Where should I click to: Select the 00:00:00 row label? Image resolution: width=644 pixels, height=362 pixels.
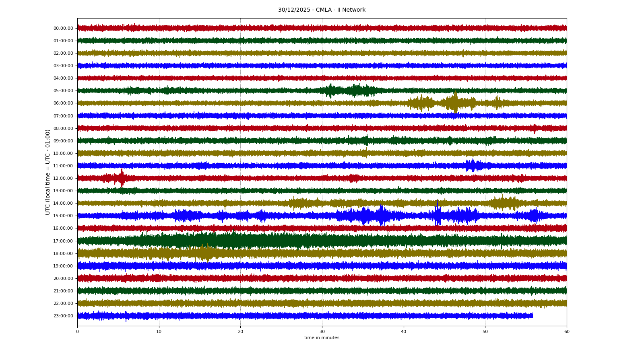63,28
